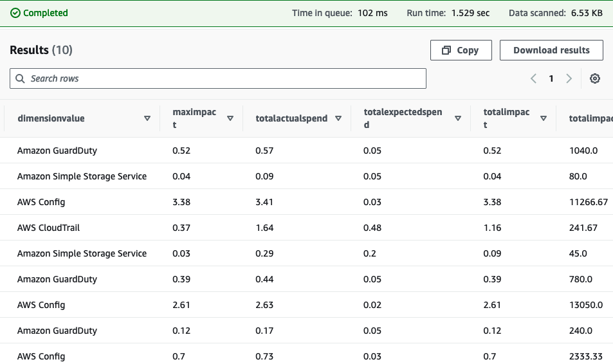Sort by maximpact column arrow

coord(230,118)
